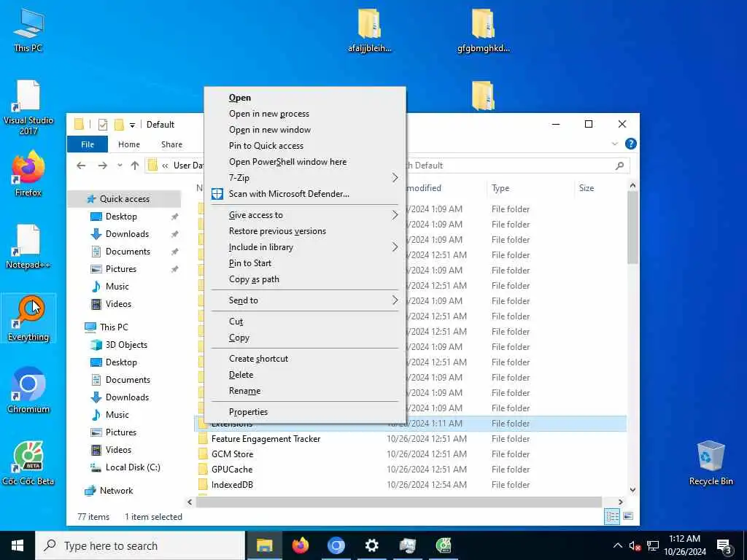The width and height of the screenshot is (747, 560).
Task: Choose Scan with Microsoft Defender
Action: point(305,194)
